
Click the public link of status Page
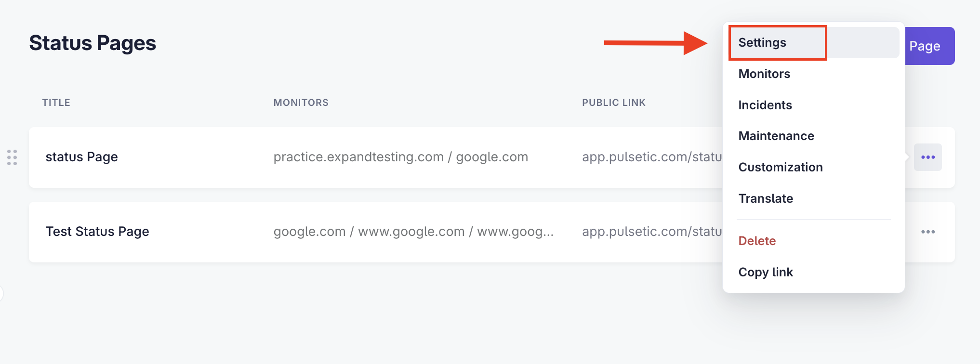click(652, 157)
